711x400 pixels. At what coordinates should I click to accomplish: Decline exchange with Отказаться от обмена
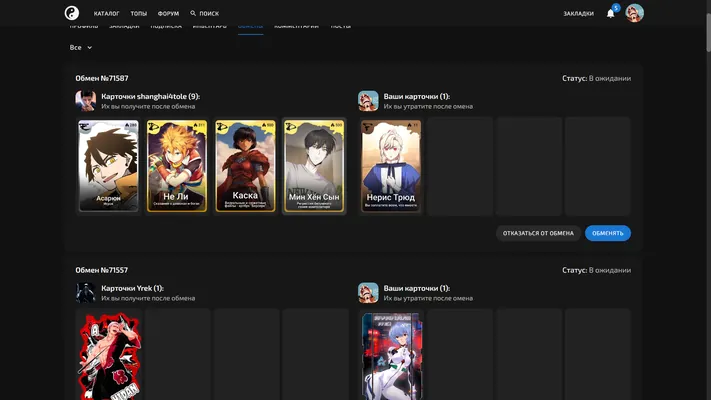(538, 233)
